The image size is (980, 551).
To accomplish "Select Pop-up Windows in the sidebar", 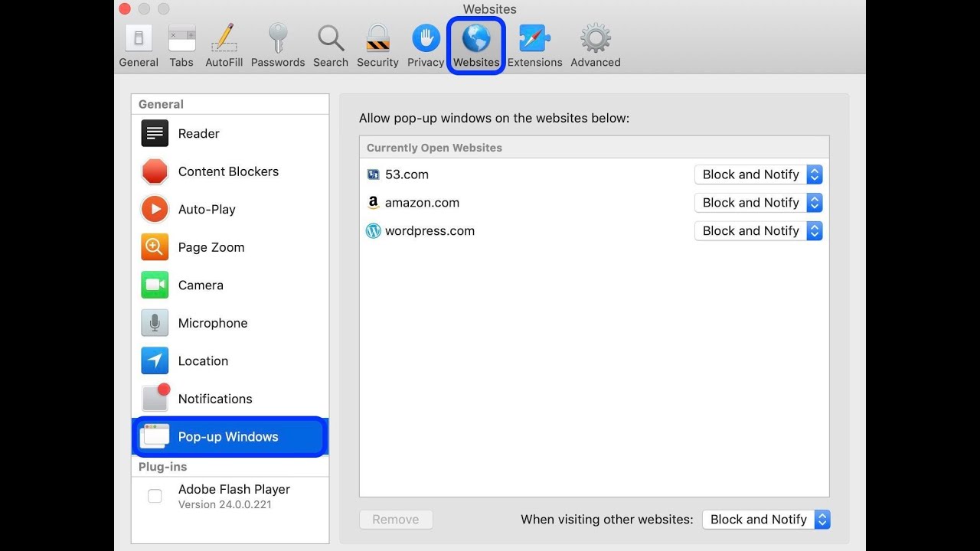I will point(227,436).
